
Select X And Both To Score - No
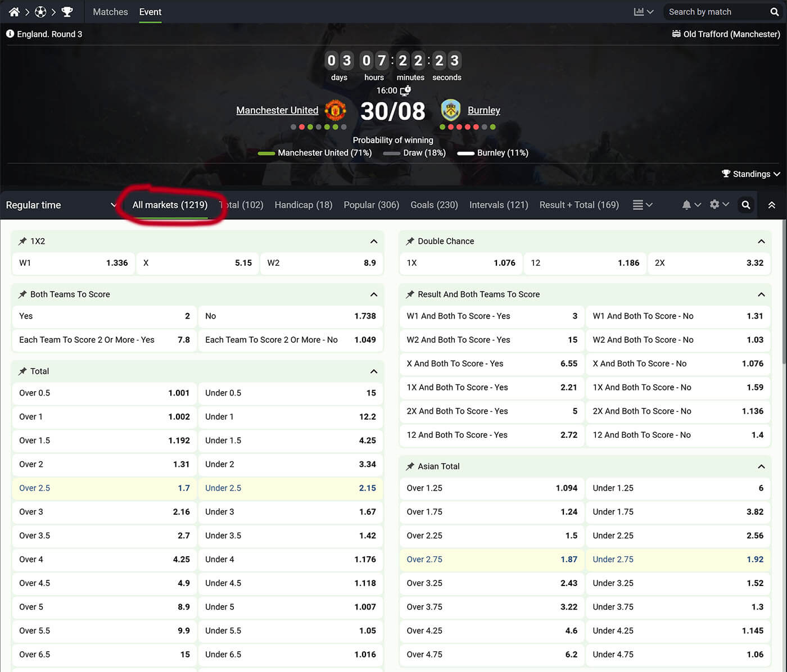678,364
